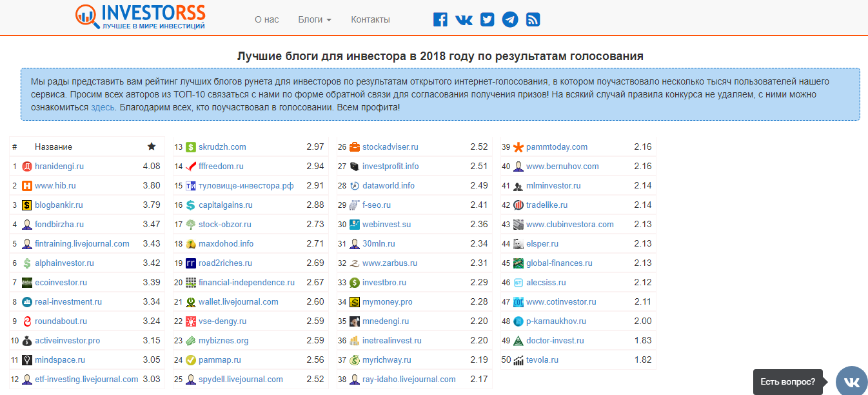
Task: Open www.zarbus.ru link
Action: coord(390,263)
